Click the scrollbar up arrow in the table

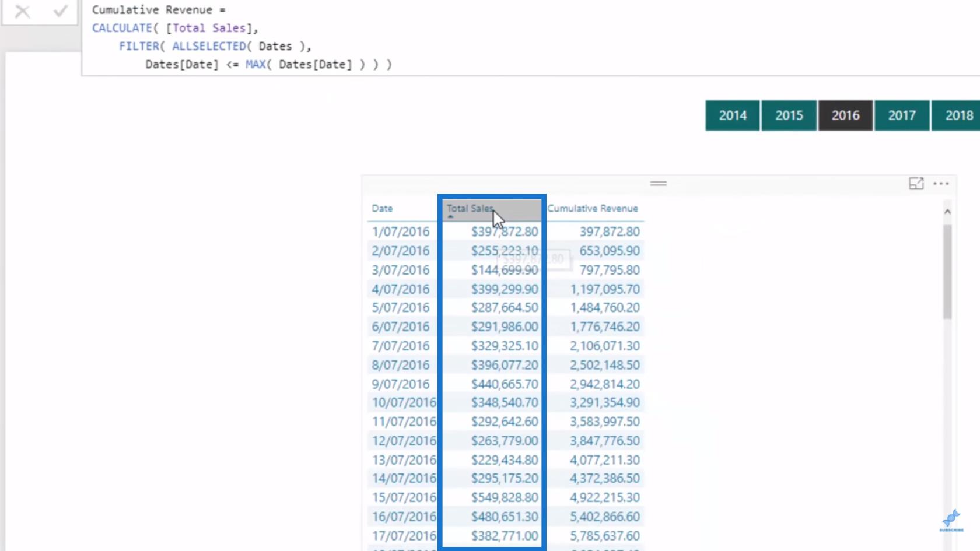point(947,212)
